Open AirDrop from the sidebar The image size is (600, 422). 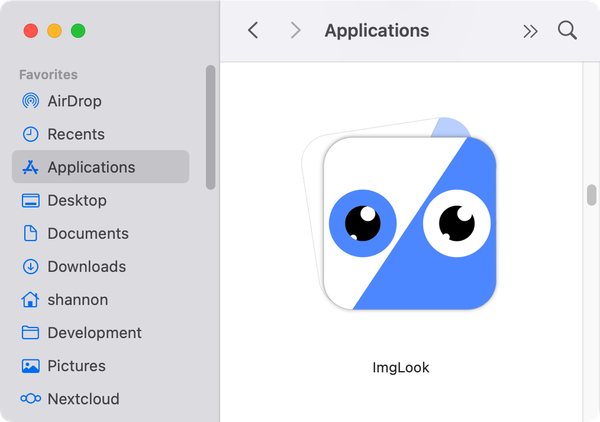tap(74, 101)
